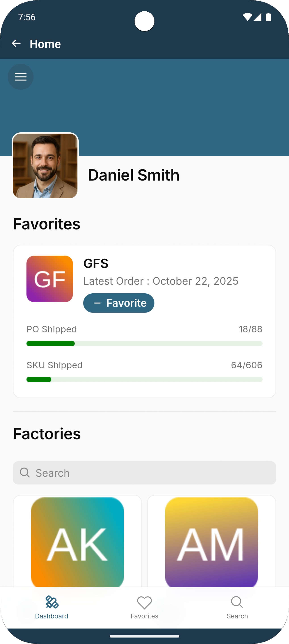This screenshot has height=644, width=289.
Task: Focus the Factories search input field
Action: 150,473
